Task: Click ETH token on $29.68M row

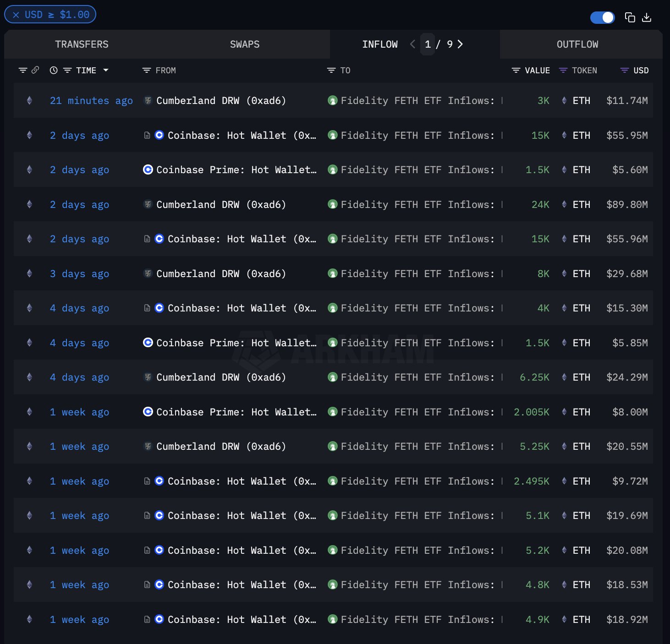Action: click(581, 274)
